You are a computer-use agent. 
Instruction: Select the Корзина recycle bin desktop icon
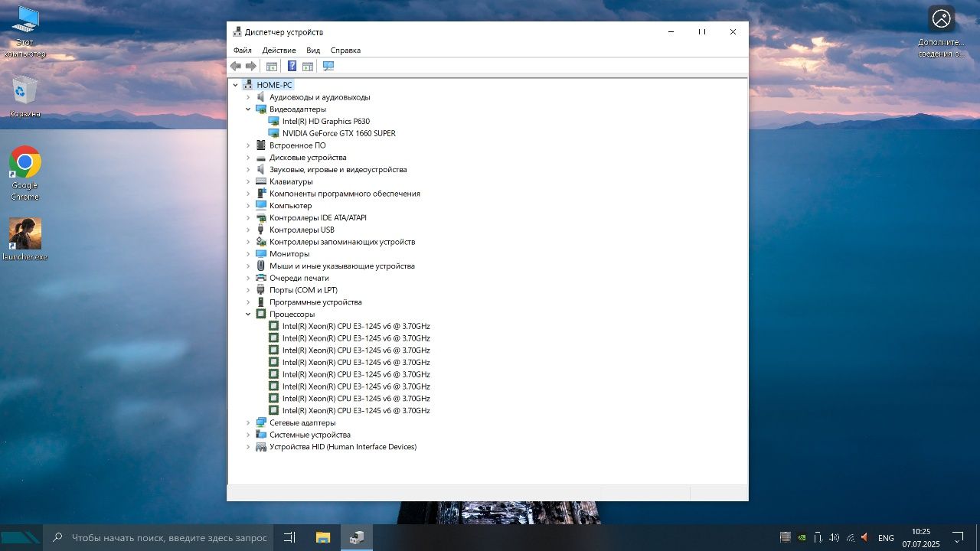tap(24, 96)
